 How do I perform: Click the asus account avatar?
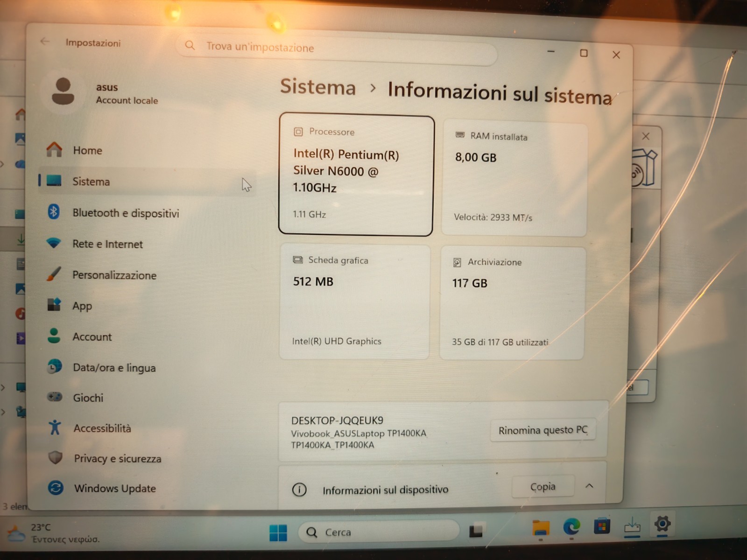pyautogui.click(x=63, y=92)
